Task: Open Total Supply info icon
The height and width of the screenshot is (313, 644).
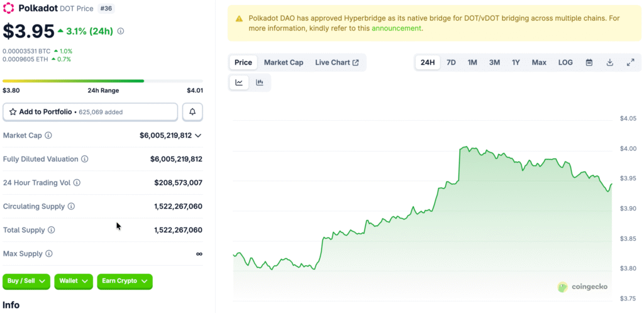Action: pos(52,230)
